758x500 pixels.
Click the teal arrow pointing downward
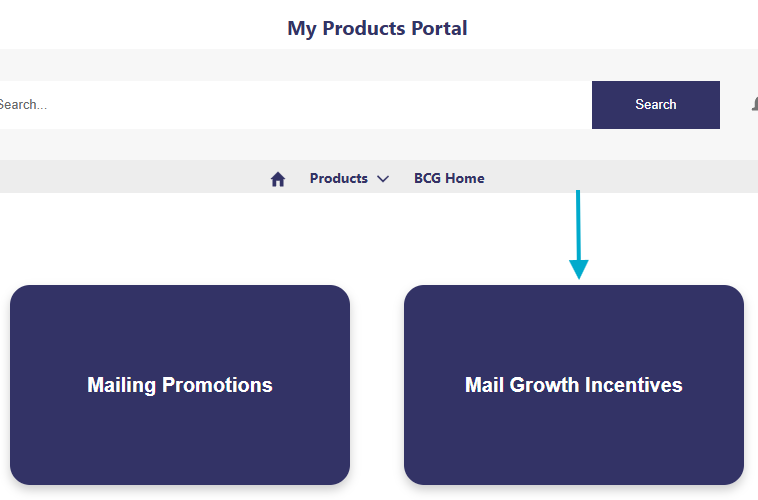pyautogui.click(x=578, y=233)
